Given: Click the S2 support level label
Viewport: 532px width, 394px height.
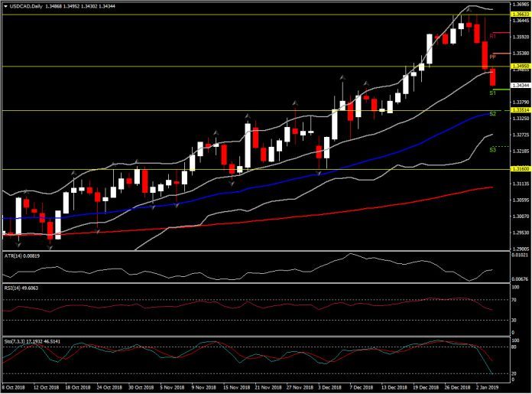Looking at the screenshot, I should click(x=493, y=113).
